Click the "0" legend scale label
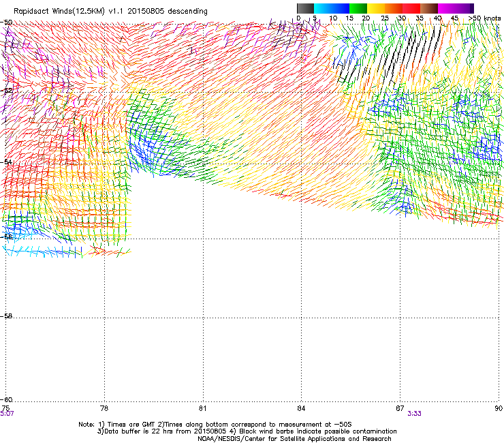Image resolution: width=504 pixels, height=443 pixels. (x=298, y=18)
